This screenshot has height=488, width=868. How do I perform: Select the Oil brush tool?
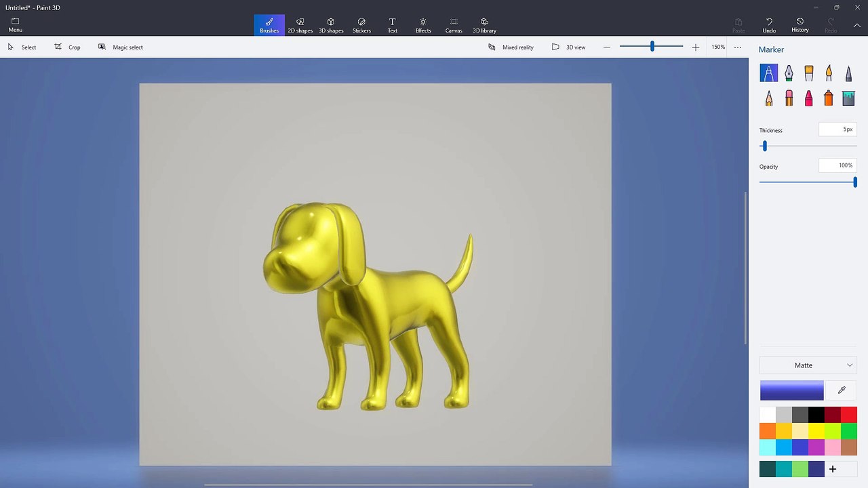[808, 73]
